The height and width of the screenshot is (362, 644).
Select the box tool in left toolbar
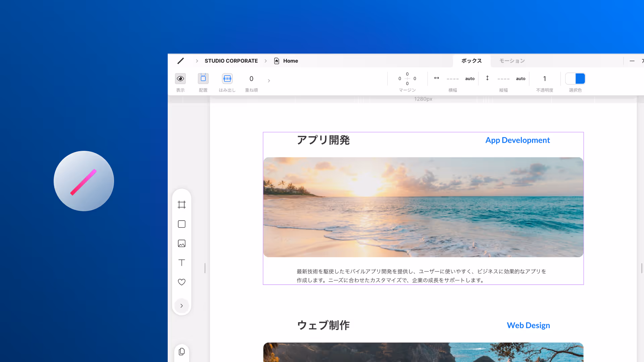pos(181,224)
